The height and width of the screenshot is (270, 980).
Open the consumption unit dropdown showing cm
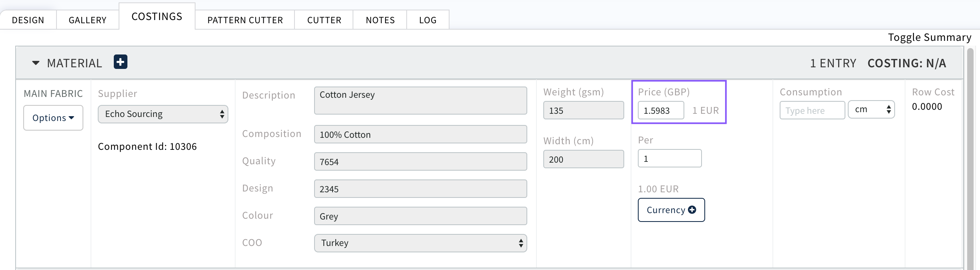point(871,110)
